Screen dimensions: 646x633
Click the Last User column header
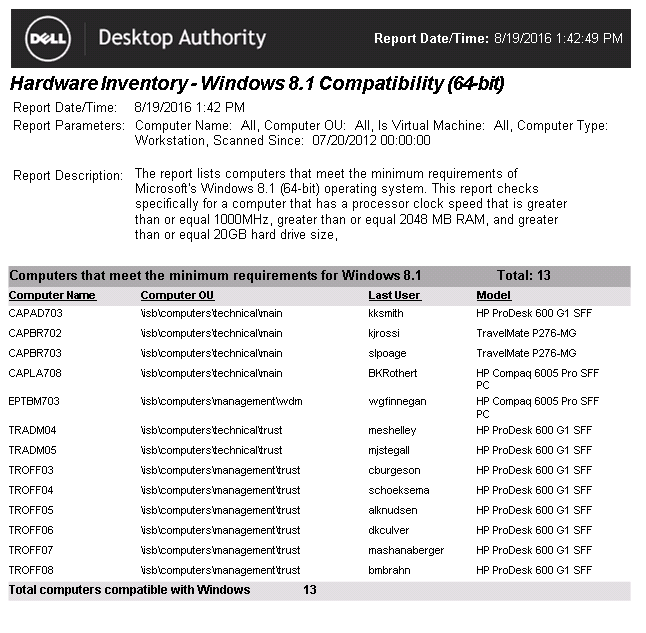pyautogui.click(x=394, y=296)
